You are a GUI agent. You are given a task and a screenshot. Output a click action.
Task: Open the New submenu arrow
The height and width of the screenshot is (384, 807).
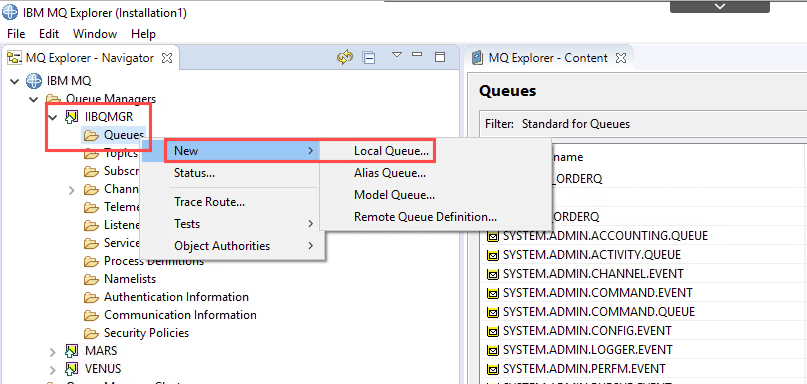coord(310,151)
